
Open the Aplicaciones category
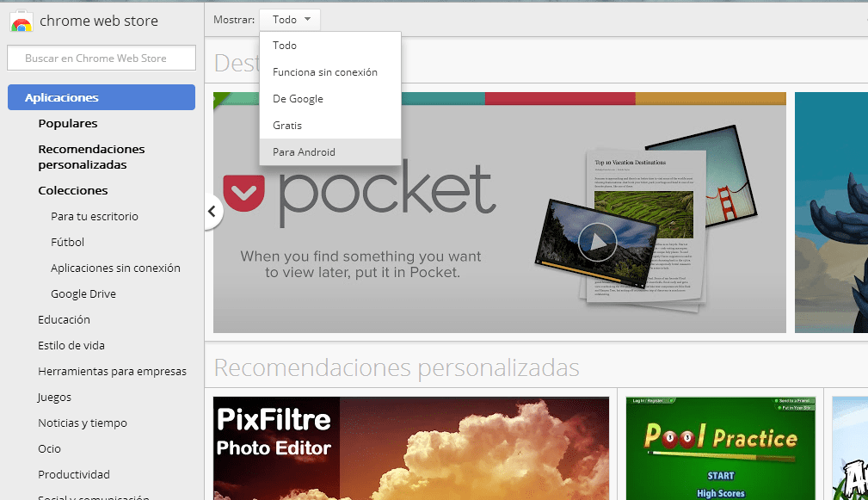pyautogui.click(x=102, y=97)
